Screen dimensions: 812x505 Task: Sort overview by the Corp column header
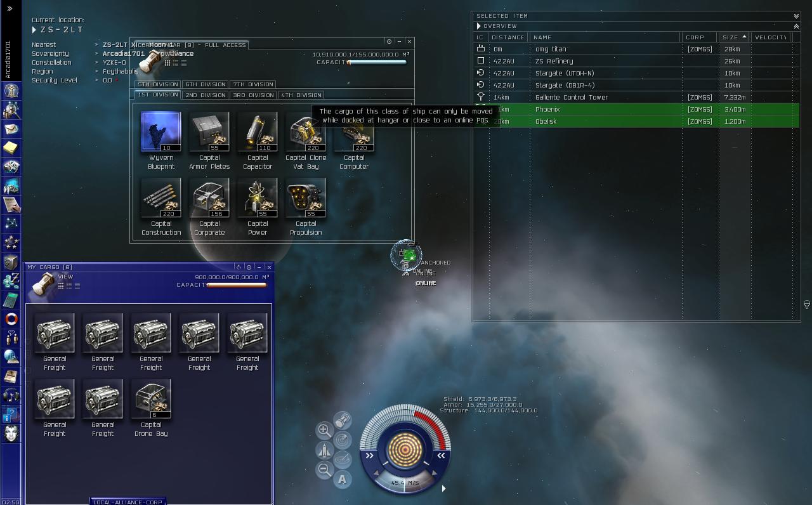pos(698,37)
